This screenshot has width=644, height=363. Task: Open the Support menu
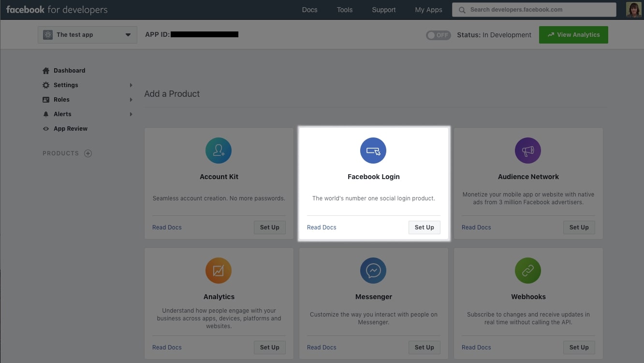(x=384, y=10)
